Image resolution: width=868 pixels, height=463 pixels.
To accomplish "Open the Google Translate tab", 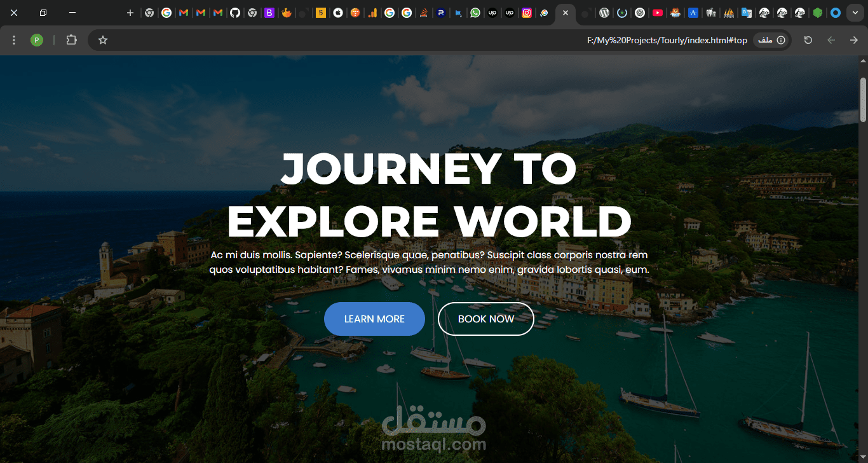I will click(x=747, y=13).
